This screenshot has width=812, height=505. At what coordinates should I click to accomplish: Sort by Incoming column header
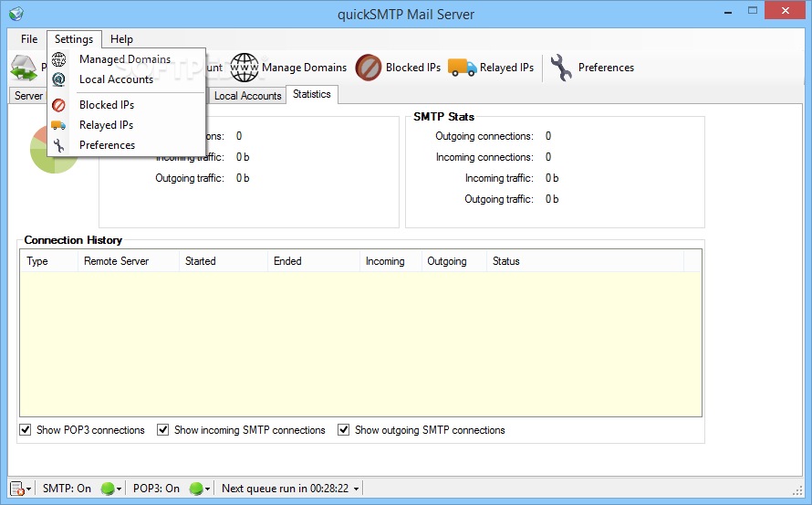click(x=391, y=261)
